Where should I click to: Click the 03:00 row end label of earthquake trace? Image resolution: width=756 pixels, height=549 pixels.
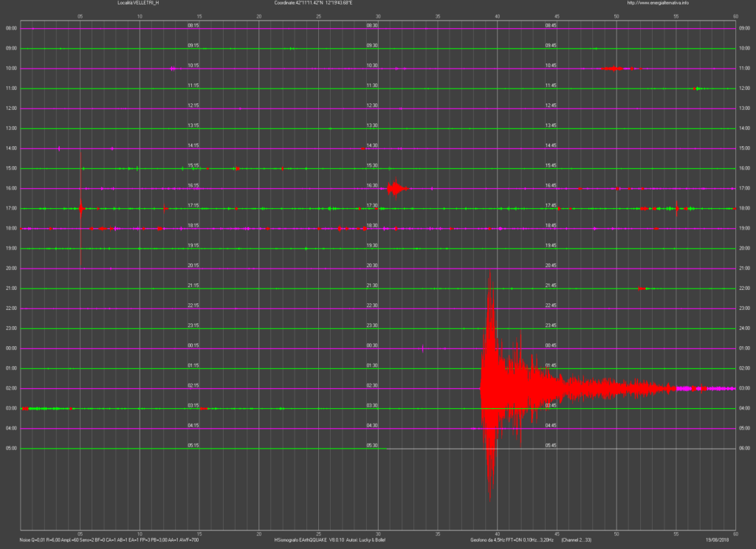(744, 388)
